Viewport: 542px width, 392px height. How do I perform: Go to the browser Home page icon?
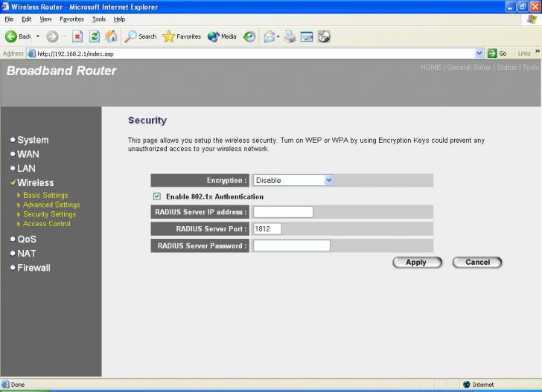(x=111, y=36)
